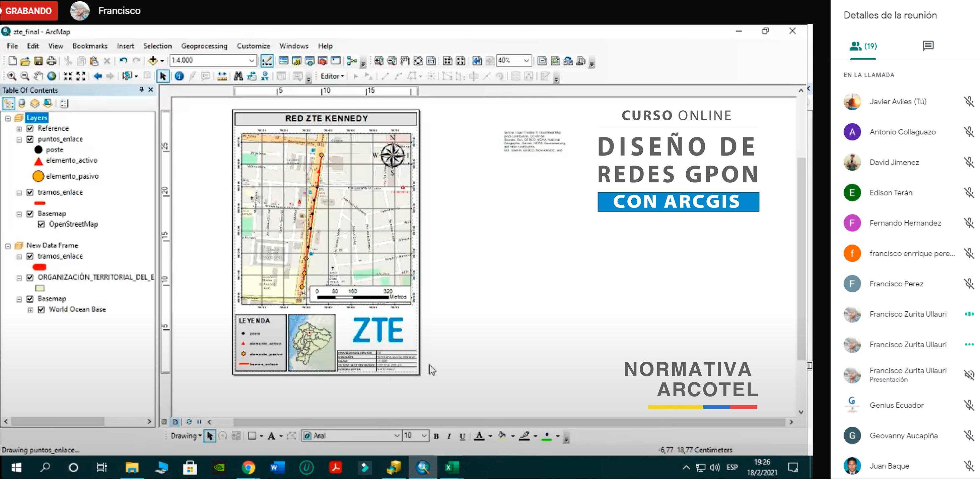Open a map document with folder icon
Image resolution: width=980 pixels, height=480 pixels.
[25, 61]
